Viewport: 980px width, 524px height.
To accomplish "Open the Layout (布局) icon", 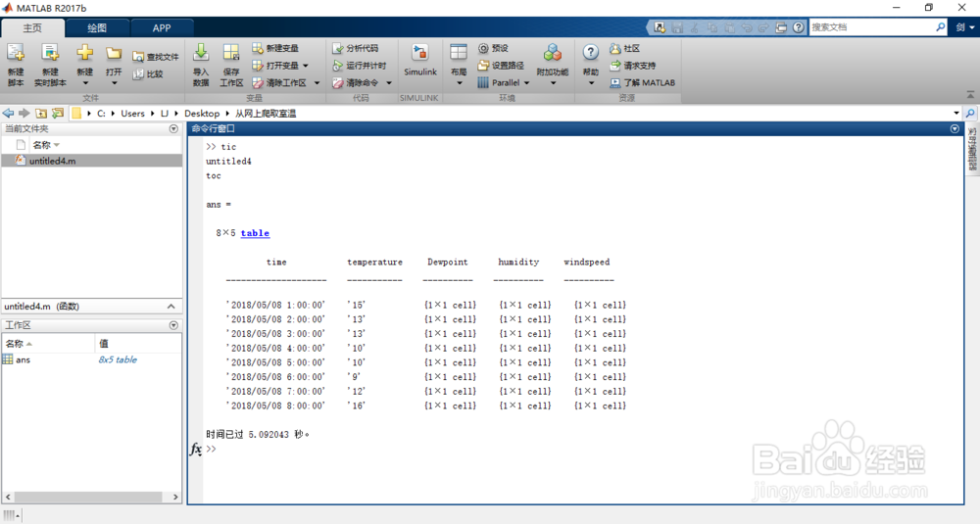I will click(459, 53).
